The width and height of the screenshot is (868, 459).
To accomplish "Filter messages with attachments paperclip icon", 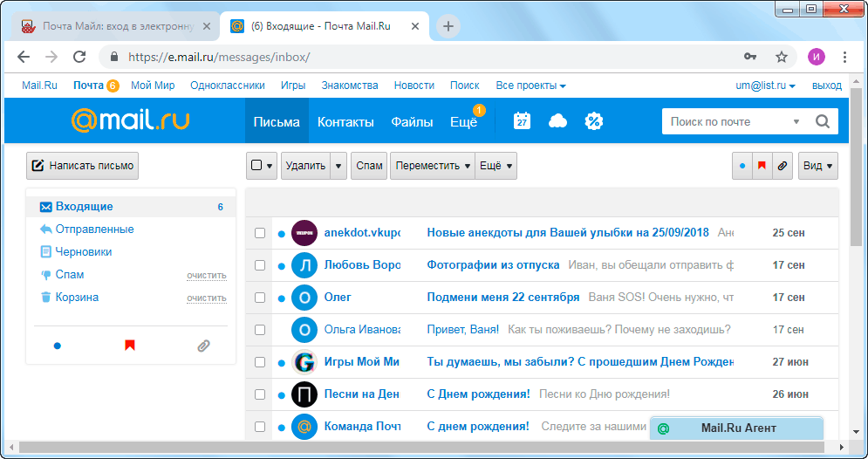I will pyautogui.click(x=783, y=166).
